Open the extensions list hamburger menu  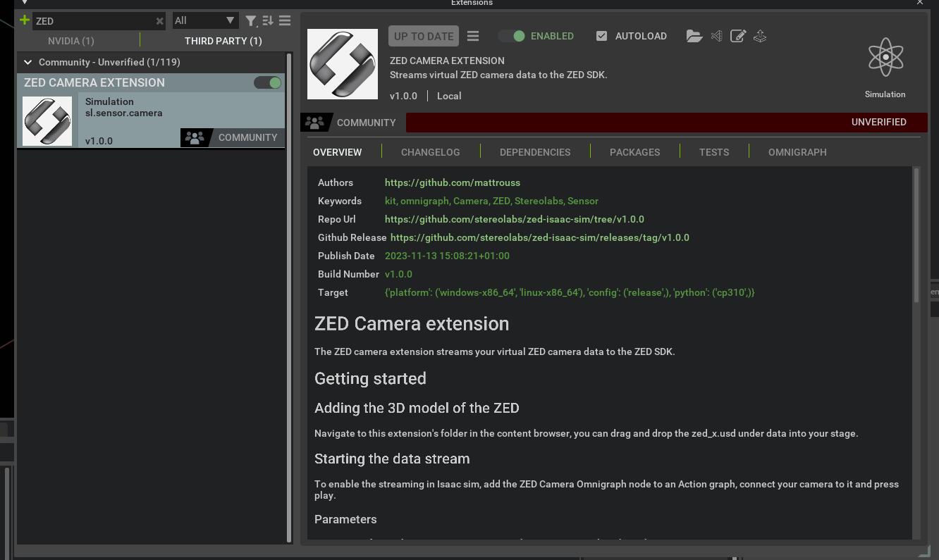tap(285, 21)
